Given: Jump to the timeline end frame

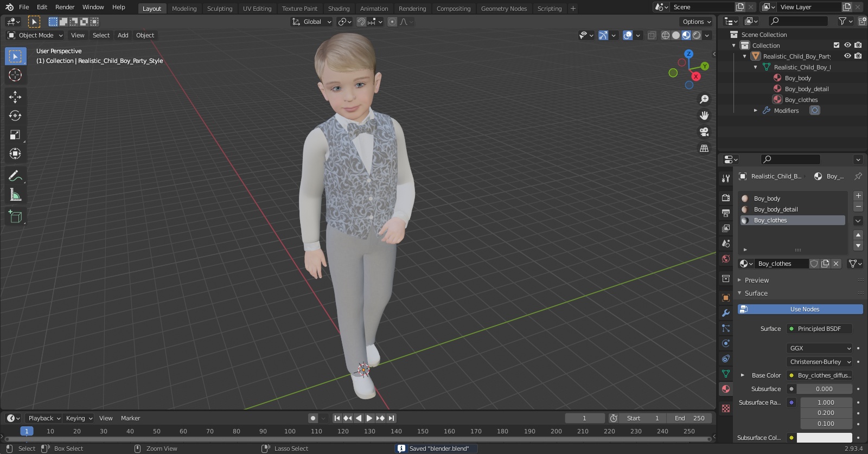Looking at the screenshot, I should click(x=391, y=418).
